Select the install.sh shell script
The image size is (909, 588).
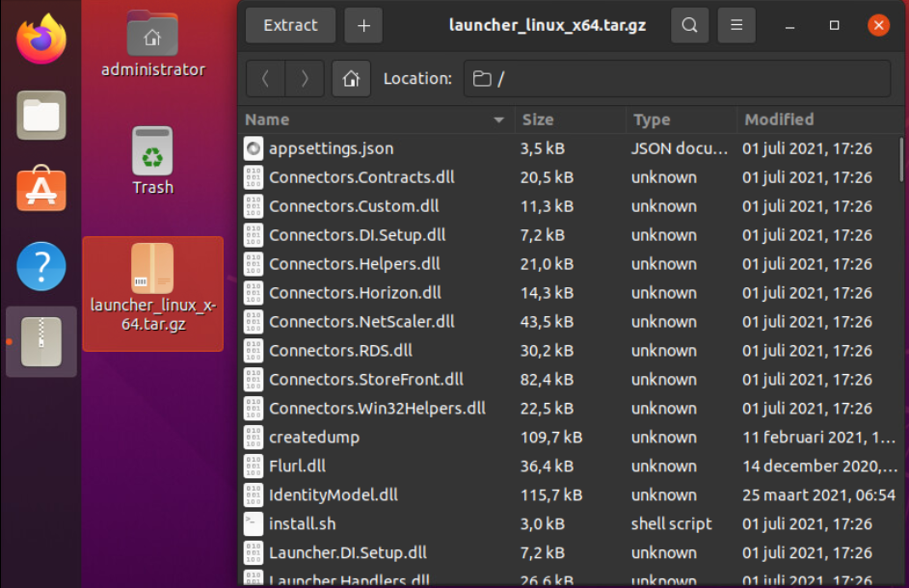[x=303, y=524]
